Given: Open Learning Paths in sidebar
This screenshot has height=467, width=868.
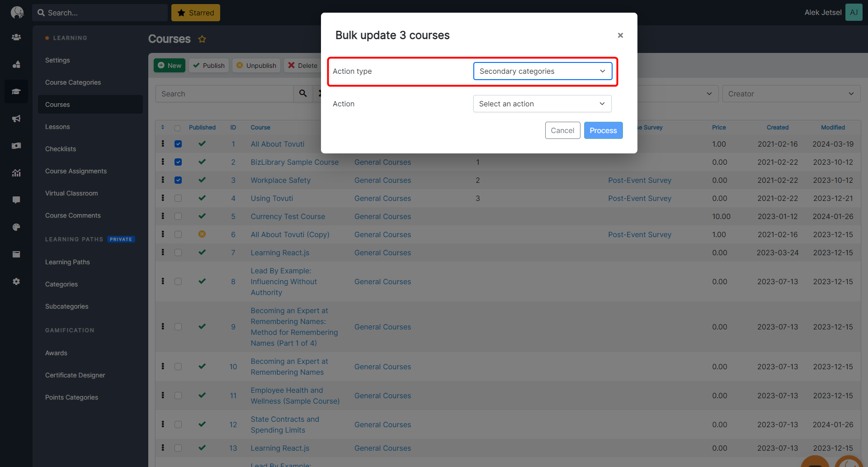Looking at the screenshot, I should click(67, 262).
